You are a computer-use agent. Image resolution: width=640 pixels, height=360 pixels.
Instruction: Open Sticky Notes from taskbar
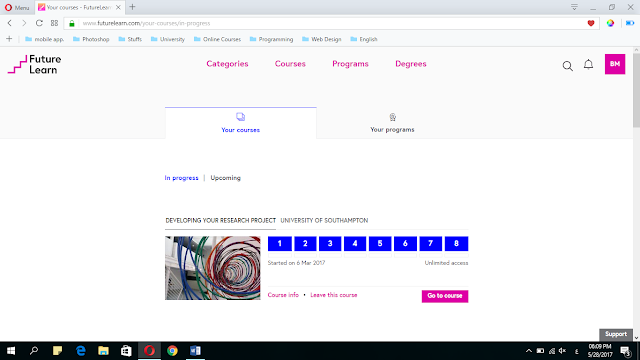(57, 351)
